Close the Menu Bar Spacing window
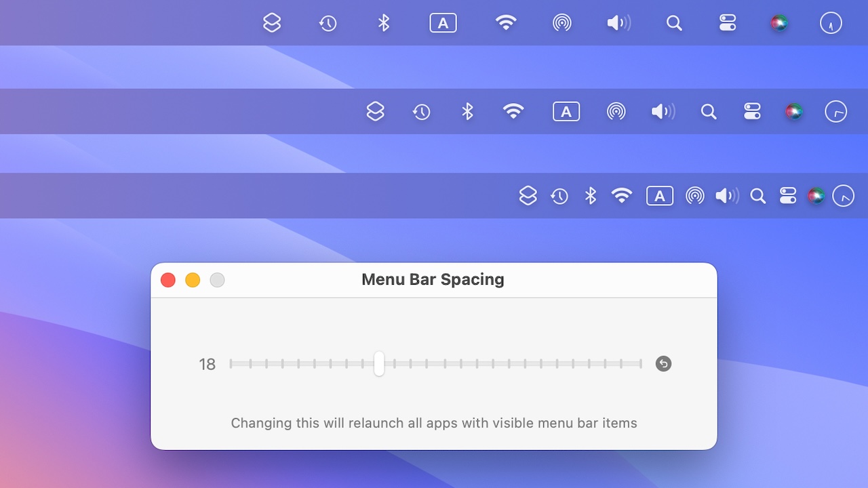Image resolution: width=868 pixels, height=488 pixels. (168, 280)
